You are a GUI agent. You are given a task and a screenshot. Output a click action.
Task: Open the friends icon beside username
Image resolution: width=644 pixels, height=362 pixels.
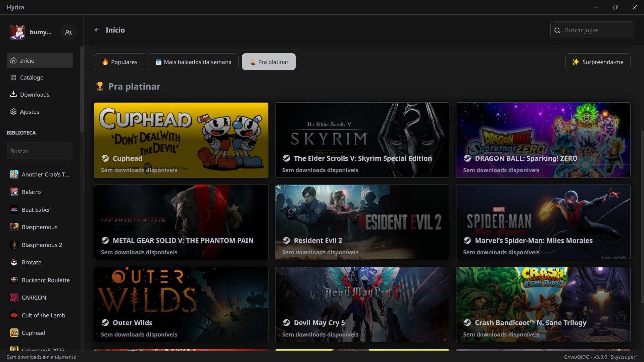click(68, 32)
